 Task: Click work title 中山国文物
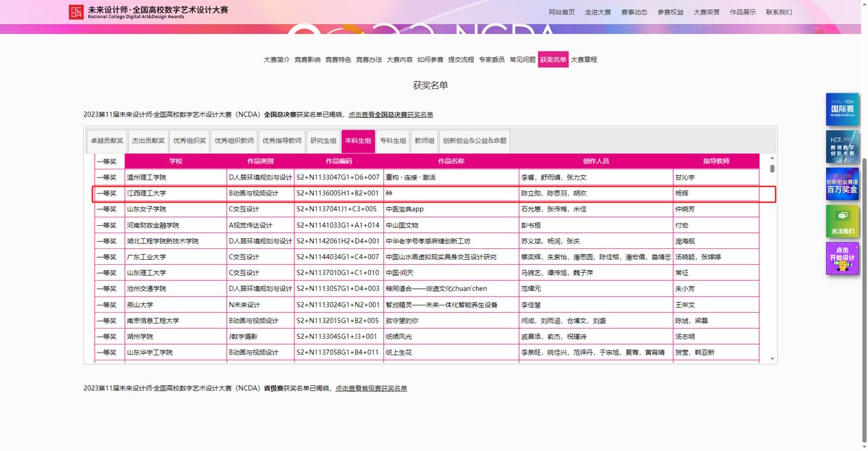pos(401,225)
